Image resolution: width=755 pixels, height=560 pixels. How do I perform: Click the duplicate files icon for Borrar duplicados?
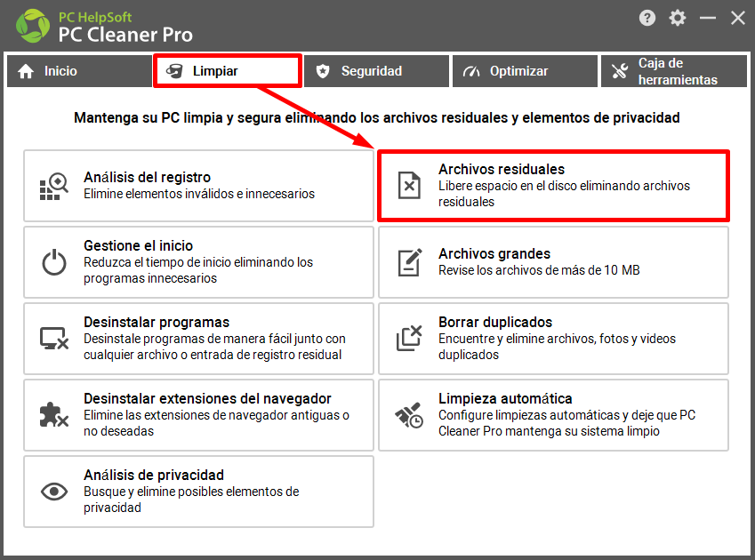409,338
